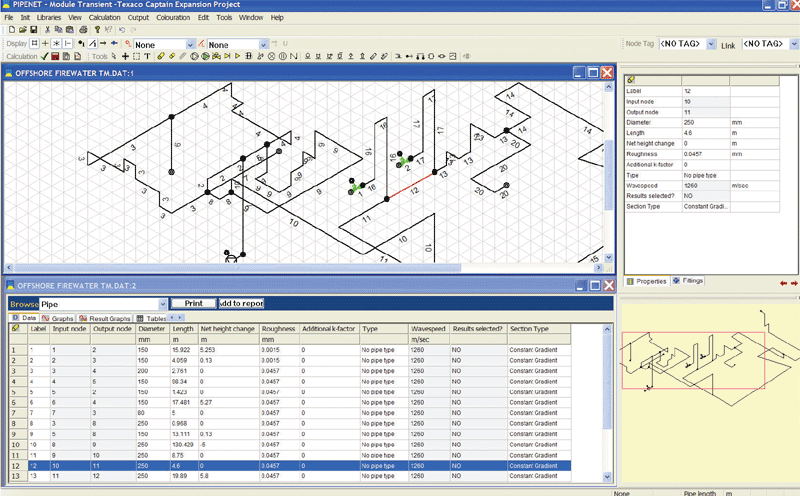Screen dimensions: 800x496
Task: Select the turbo pump component tool
Action: [x=205, y=56]
